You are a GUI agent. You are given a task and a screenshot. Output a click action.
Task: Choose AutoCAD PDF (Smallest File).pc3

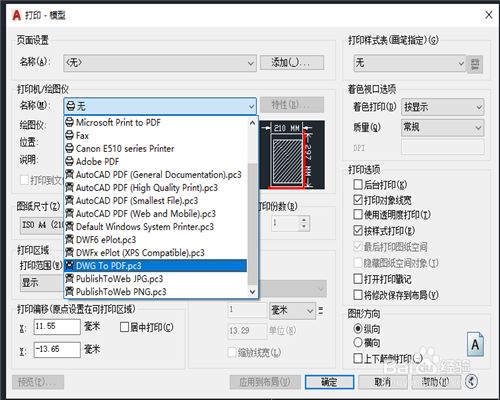pyautogui.click(x=156, y=200)
